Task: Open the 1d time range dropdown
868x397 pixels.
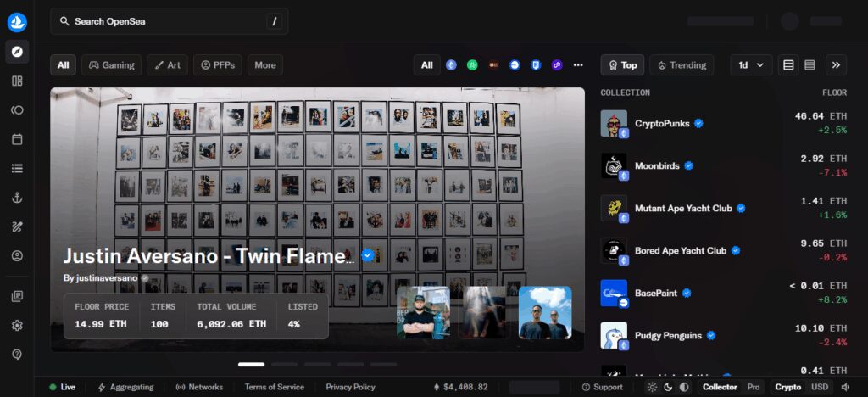Action: tap(751, 64)
